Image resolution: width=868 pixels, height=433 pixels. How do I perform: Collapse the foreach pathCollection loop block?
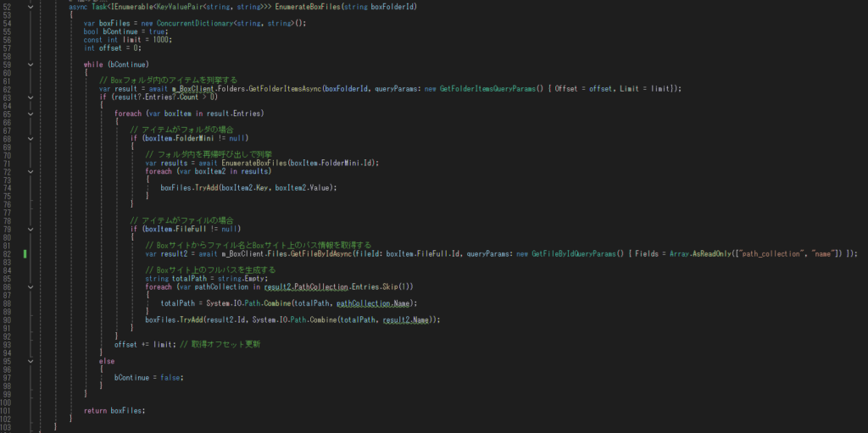pos(31,286)
